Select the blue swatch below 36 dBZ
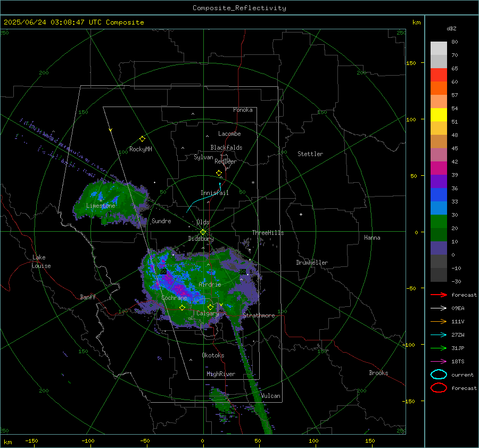The height and width of the screenshot is (448, 479). pyautogui.click(x=439, y=194)
